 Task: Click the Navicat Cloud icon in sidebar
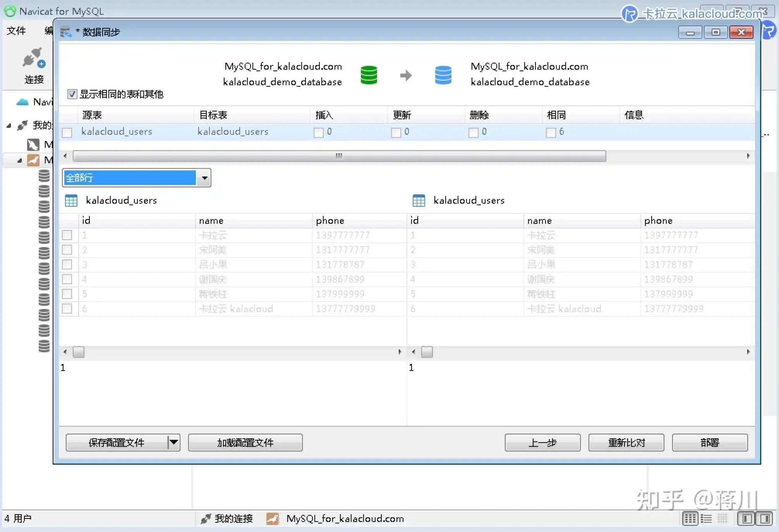tap(22, 102)
